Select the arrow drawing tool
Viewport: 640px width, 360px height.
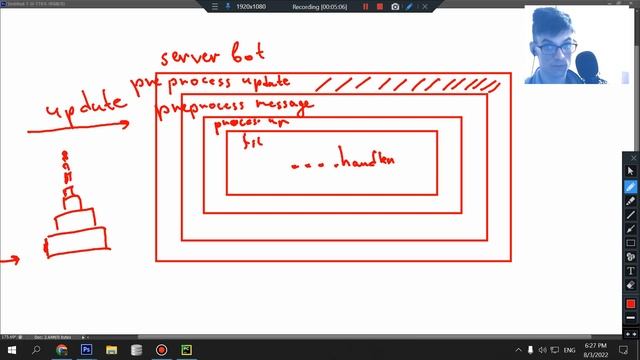(631, 229)
